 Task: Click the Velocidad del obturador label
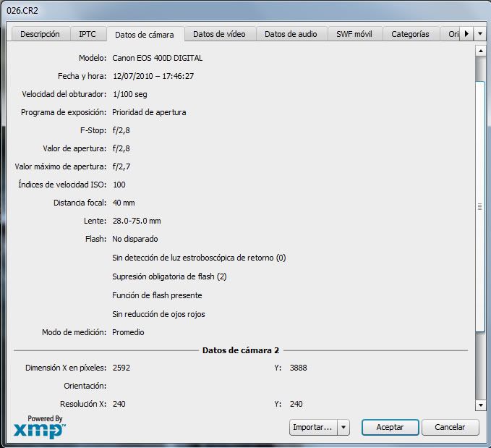pyautogui.click(x=64, y=94)
